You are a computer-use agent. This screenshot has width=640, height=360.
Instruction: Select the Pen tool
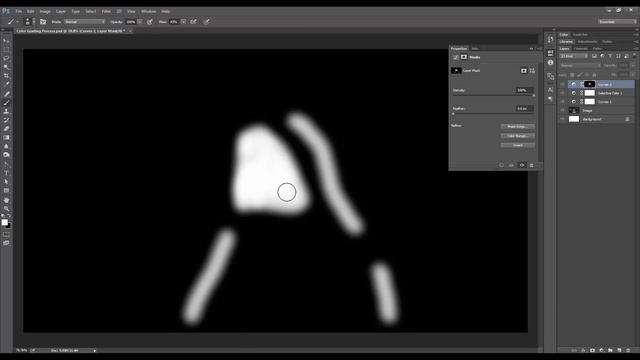click(x=6, y=164)
